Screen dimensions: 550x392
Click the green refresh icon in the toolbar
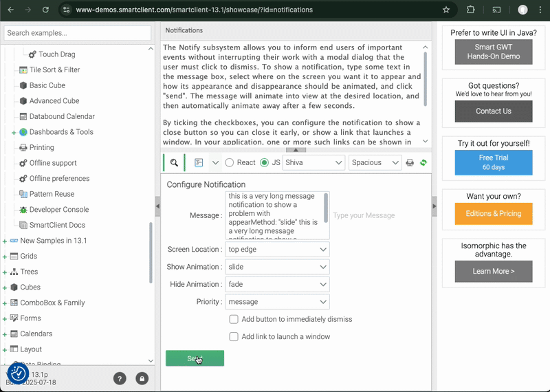(423, 163)
